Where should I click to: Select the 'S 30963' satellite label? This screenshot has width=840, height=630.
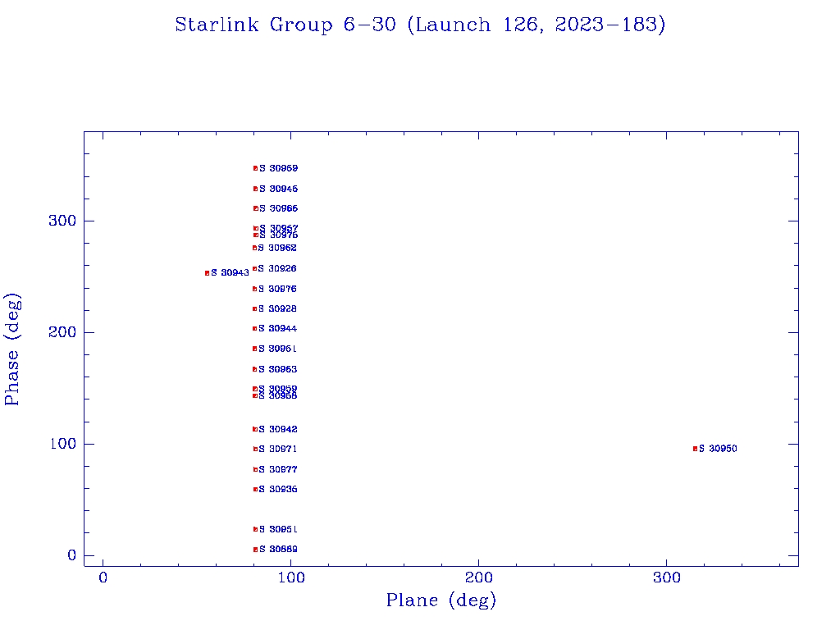click(277, 369)
